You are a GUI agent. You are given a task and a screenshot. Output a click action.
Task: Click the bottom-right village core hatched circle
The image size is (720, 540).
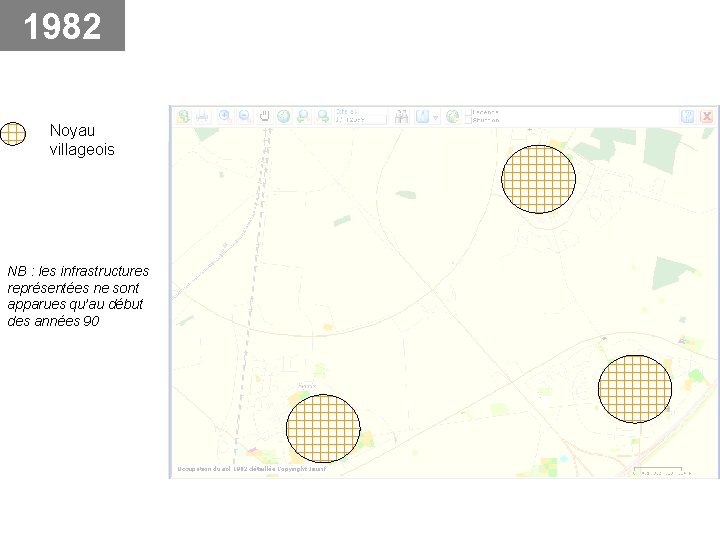(x=635, y=389)
